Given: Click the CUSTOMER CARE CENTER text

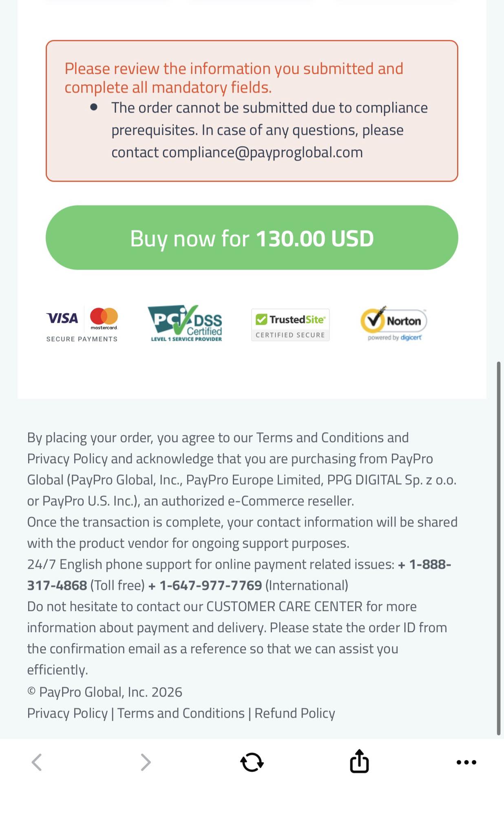Looking at the screenshot, I should [x=284, y=606].
